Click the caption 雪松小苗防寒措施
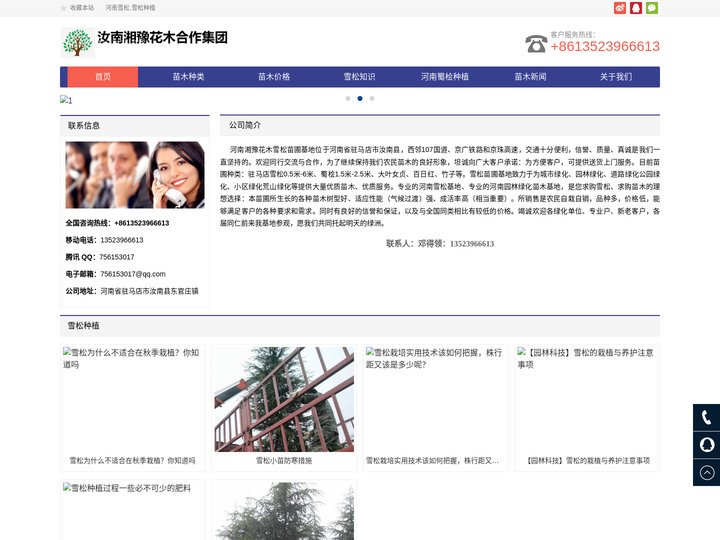 point(284,461)
